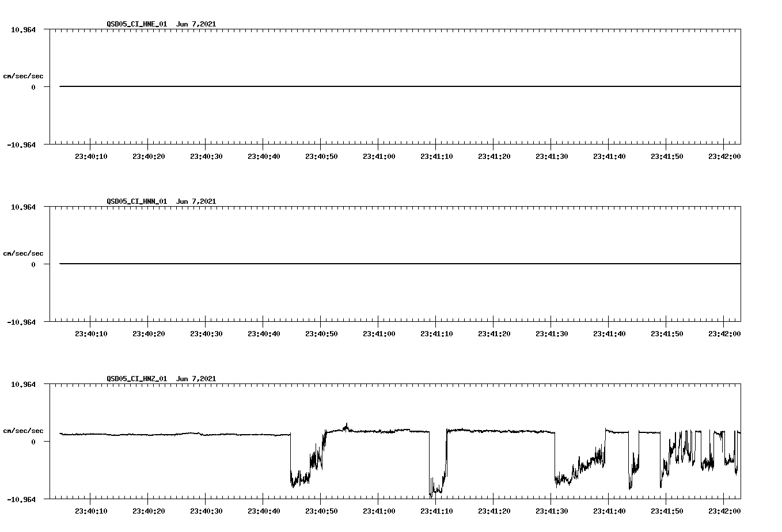This screenshot has height=532, width=782.
Task: Click the 23:42:00 time label under HNN plot
Action: (724, 334)
